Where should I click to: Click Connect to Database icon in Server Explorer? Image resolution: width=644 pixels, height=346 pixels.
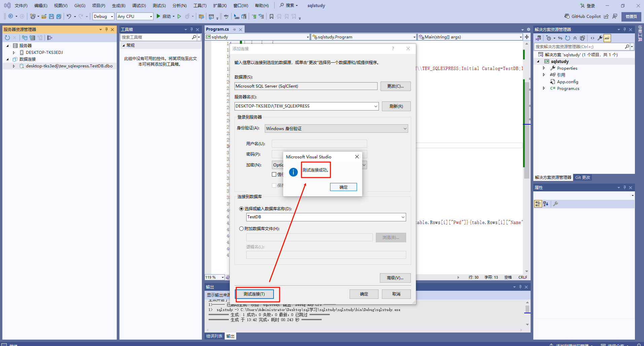tap(25, 38)
